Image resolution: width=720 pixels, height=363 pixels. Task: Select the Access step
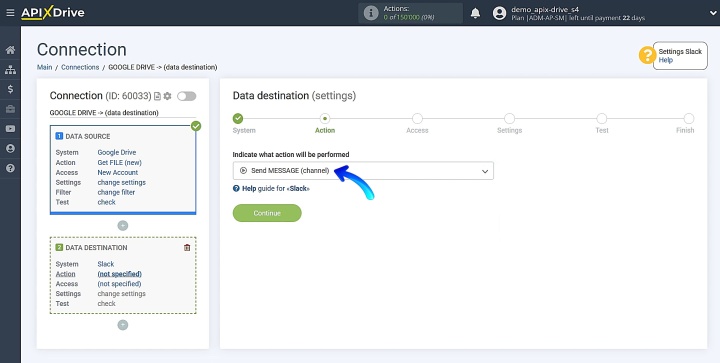tap(417, 119)
